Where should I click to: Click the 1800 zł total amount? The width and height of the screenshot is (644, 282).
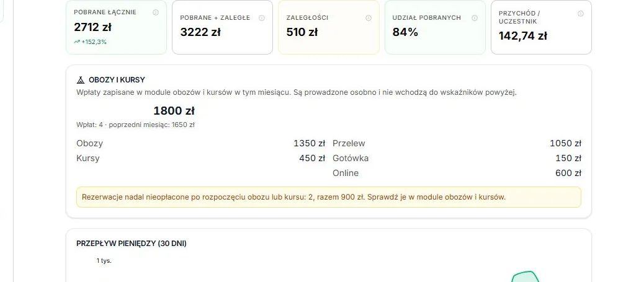pos(174,111)
